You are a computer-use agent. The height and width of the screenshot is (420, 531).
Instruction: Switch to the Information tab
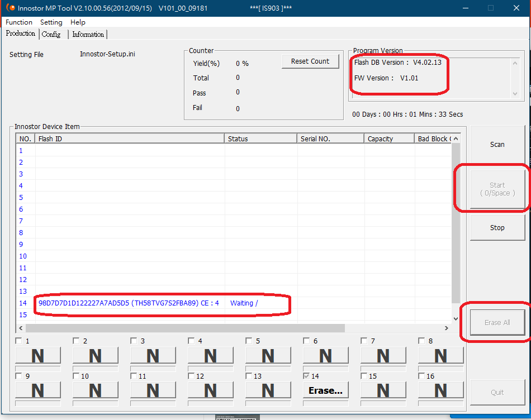coord(88,34)
